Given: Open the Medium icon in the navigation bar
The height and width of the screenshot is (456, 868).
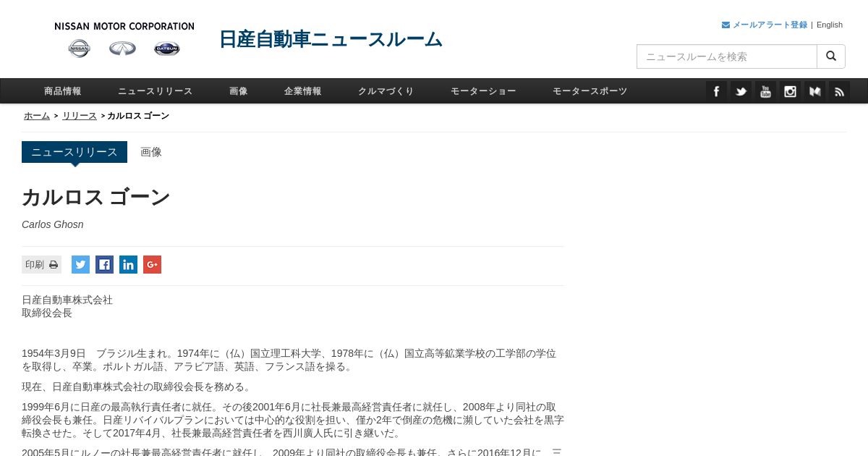Looking at the screenshot, I should (x=814, y=91).
